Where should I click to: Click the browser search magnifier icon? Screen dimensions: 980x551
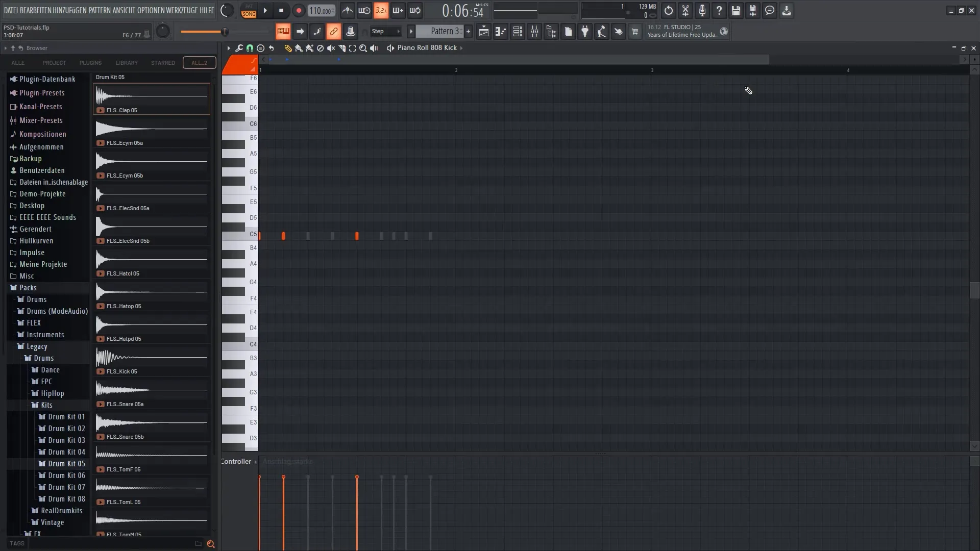(x=210, y=544)
